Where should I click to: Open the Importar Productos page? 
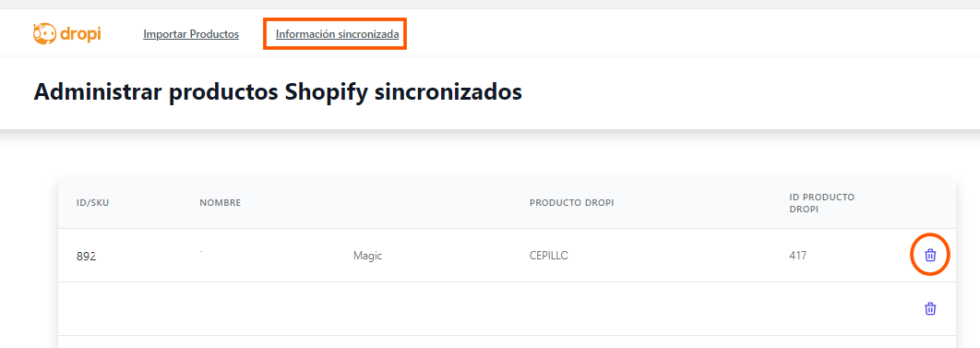tap(191, 34)
